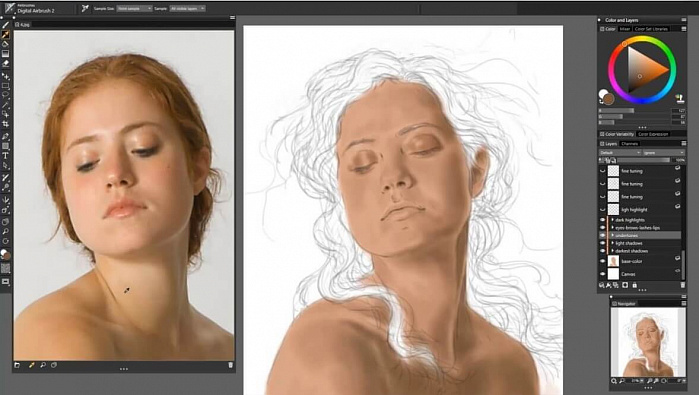The width and height of the screenshot is (699, 395).
Task: Select the Color Variability tab
Action: pos(617,134)
